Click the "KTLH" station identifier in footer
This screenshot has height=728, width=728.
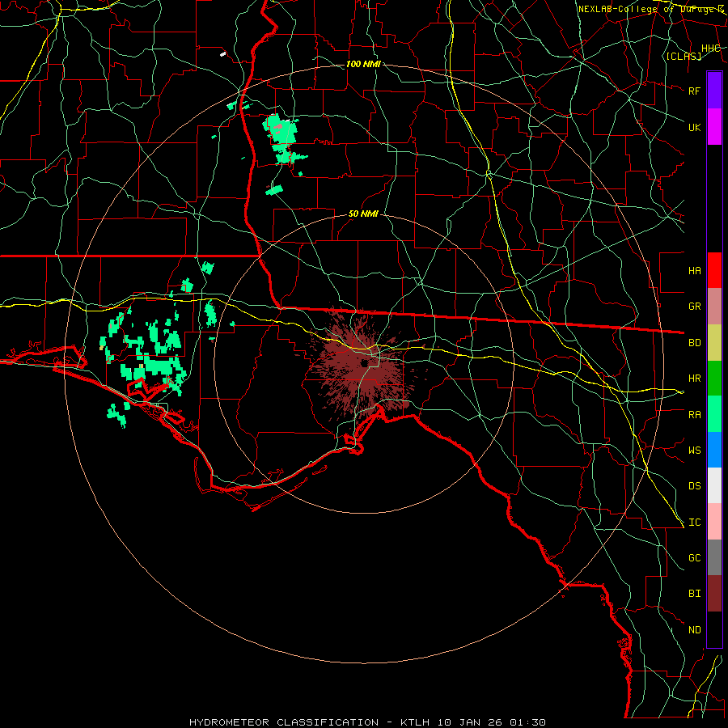coord(415,722)
